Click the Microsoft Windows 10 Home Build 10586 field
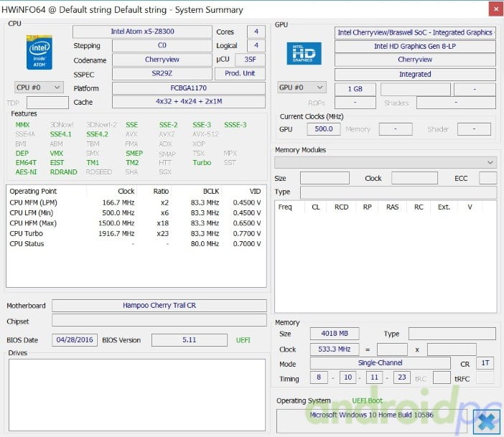This screenshot has width=504, height=437. coord(372,421)
